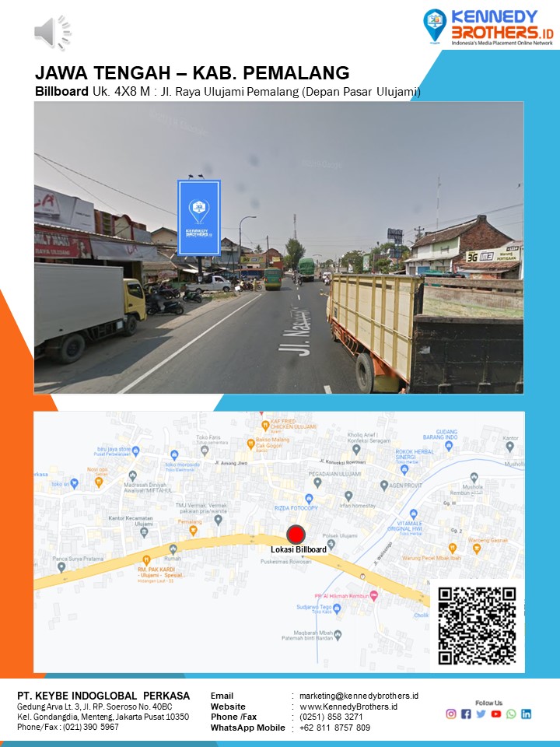Click phone number (0251) 858 3271
The height and width of the screenshot is (747, 560).
(331, 717)
